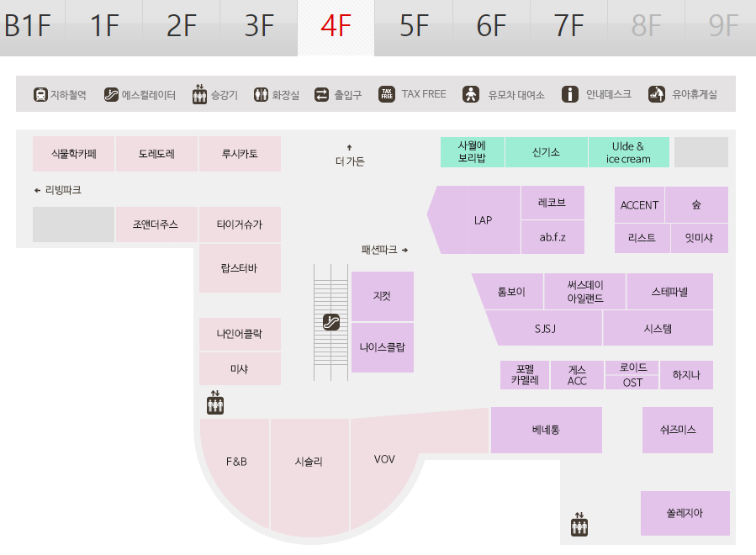Click the escalator icon on the map
The image size is (756, 555).
coord(331,321)
